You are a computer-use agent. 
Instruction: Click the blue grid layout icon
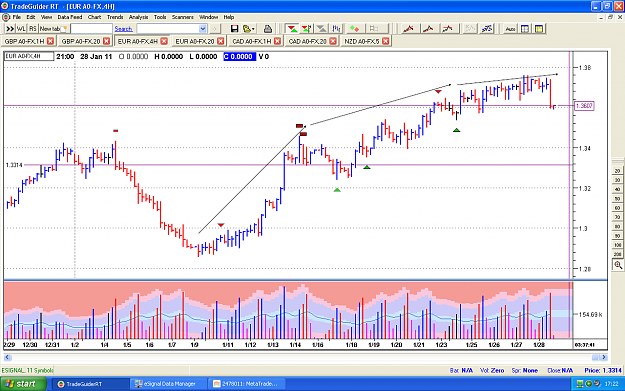[525, 29]
